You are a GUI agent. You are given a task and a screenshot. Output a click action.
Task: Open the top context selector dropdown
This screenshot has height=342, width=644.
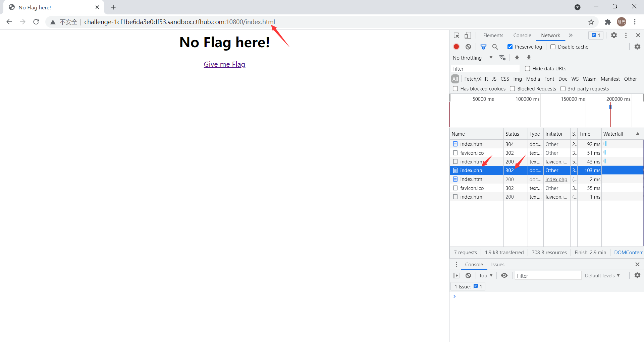pyautogui.click(x=486, y=276)
